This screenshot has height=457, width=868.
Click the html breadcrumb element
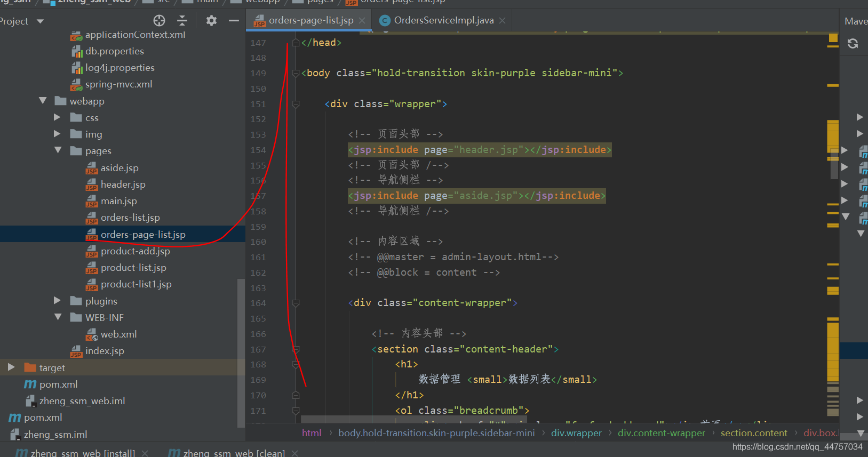click(x=312, y=433)
